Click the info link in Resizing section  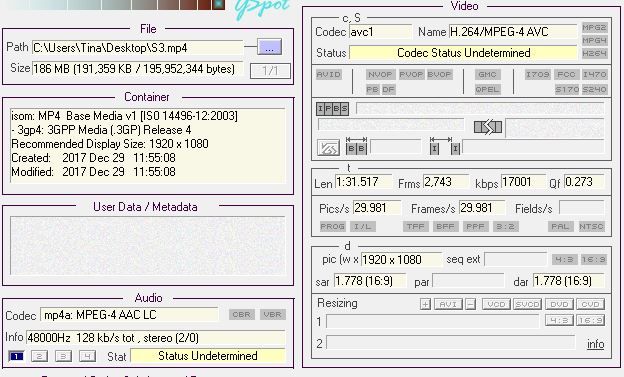pyautogui.click(x=595, y=344)
